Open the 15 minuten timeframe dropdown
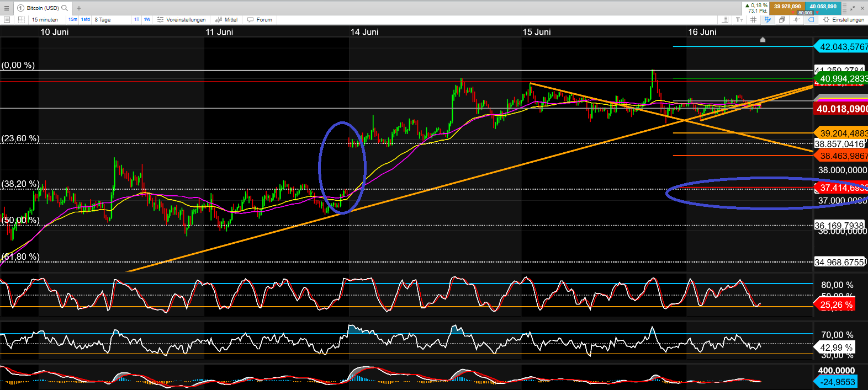Screen dimensions: 868x390 click(x=45, y=20)
